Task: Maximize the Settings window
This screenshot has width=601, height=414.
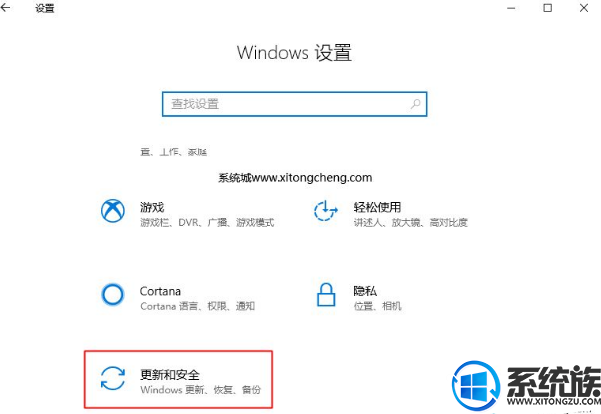Action: (548, 8)
